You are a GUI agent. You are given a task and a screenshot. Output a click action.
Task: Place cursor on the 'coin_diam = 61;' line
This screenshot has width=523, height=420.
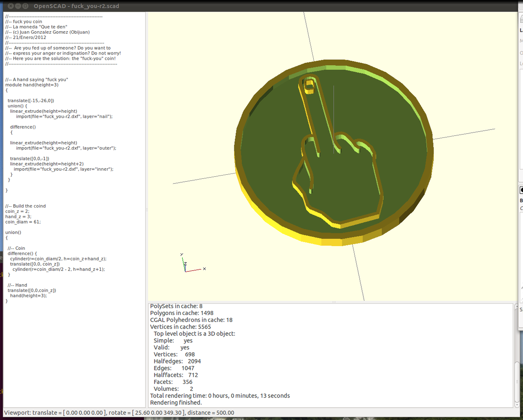(x=23, y=222)
